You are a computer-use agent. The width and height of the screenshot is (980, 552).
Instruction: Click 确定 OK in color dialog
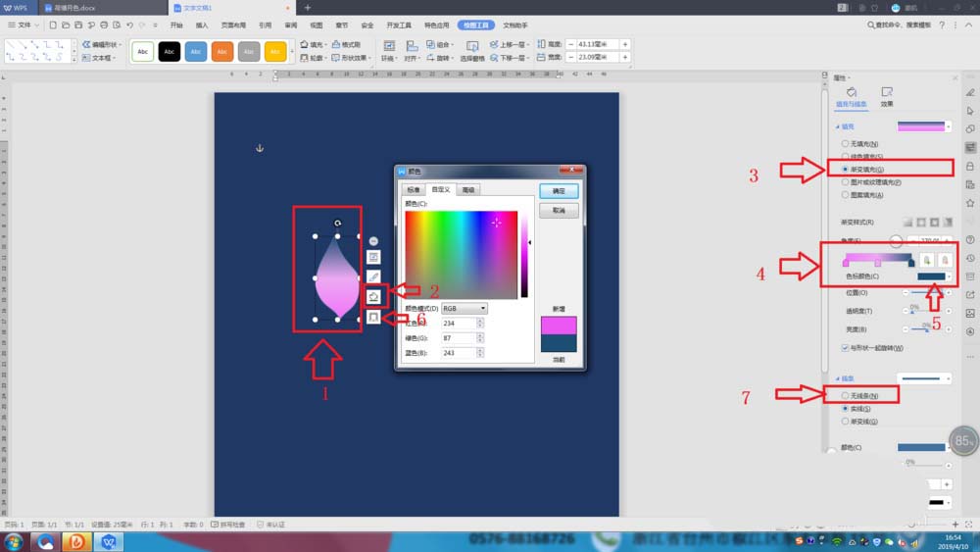pyautogui.click(x=559, y=190)
